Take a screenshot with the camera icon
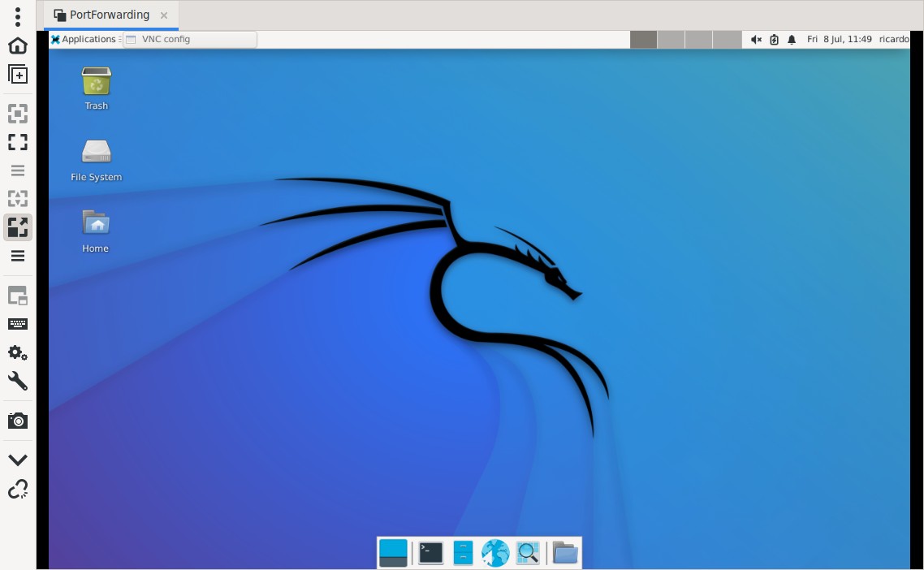This screenshot has height=570, width=924. click(18, 421)
